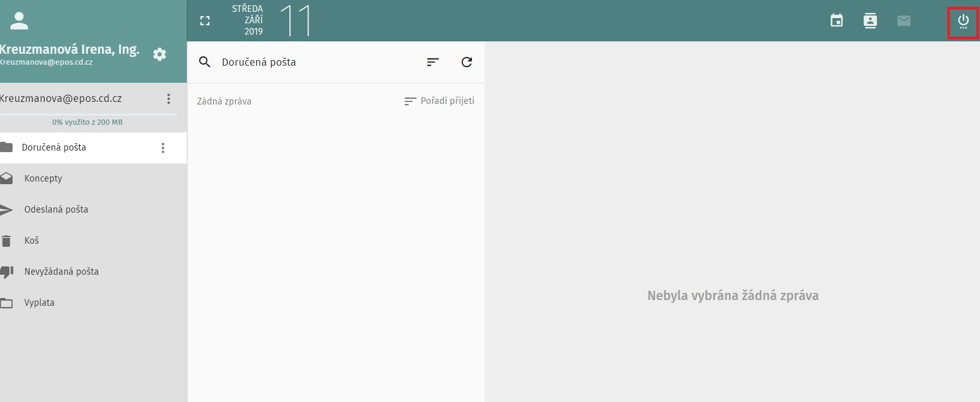Log out using the power icon
The height and width of the screenshot is (402, 980).
point(963,22)
